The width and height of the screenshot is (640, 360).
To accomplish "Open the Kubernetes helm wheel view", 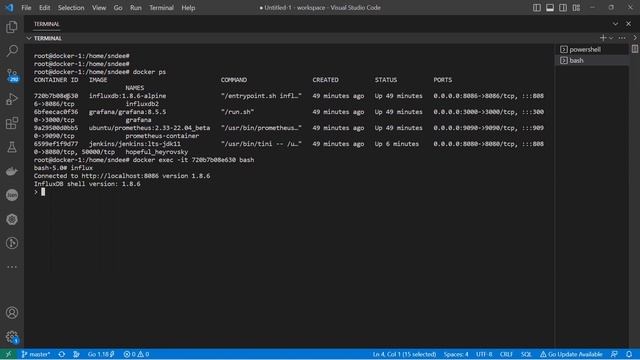I will click(12, 219).
